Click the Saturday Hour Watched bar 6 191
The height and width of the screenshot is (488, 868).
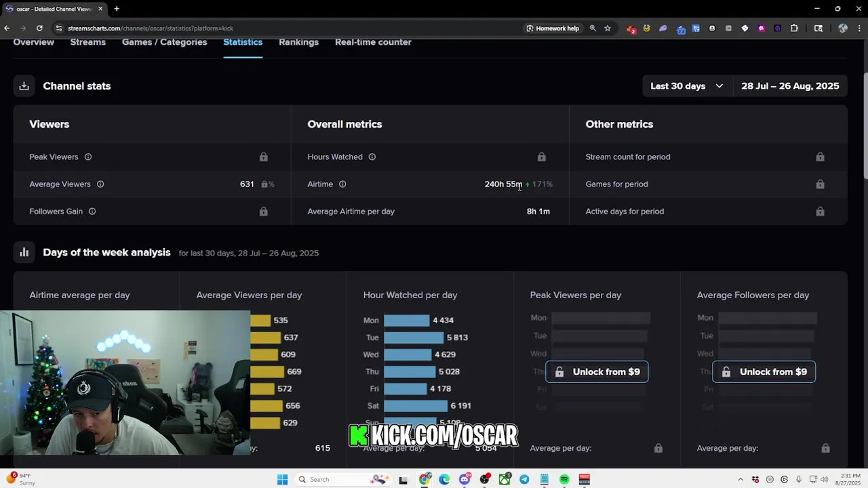tap(416, 405)
